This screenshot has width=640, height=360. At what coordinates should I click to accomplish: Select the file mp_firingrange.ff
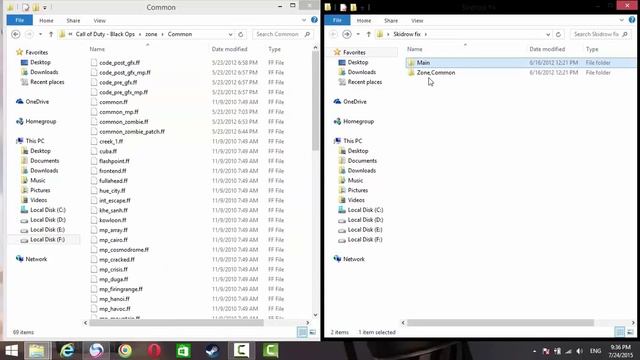(x=121, y=289)
